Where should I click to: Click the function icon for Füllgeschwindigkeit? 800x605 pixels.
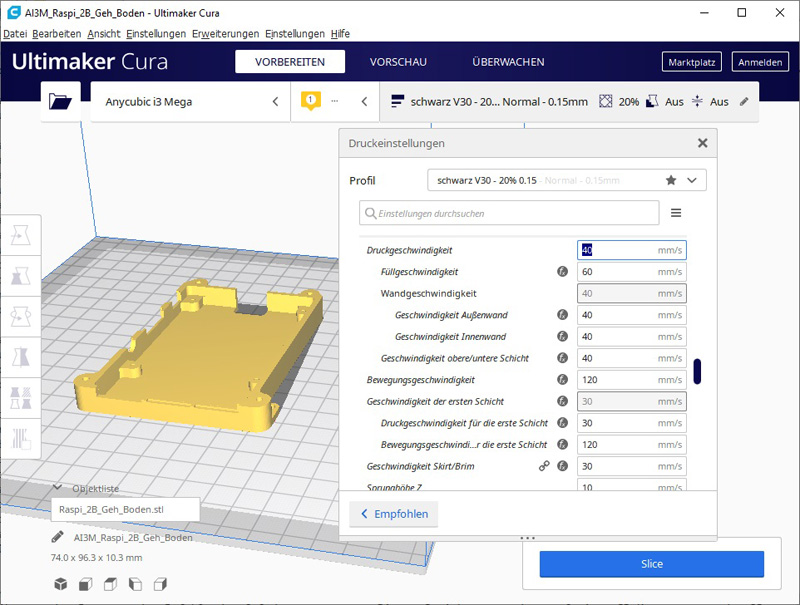(562, 271)
